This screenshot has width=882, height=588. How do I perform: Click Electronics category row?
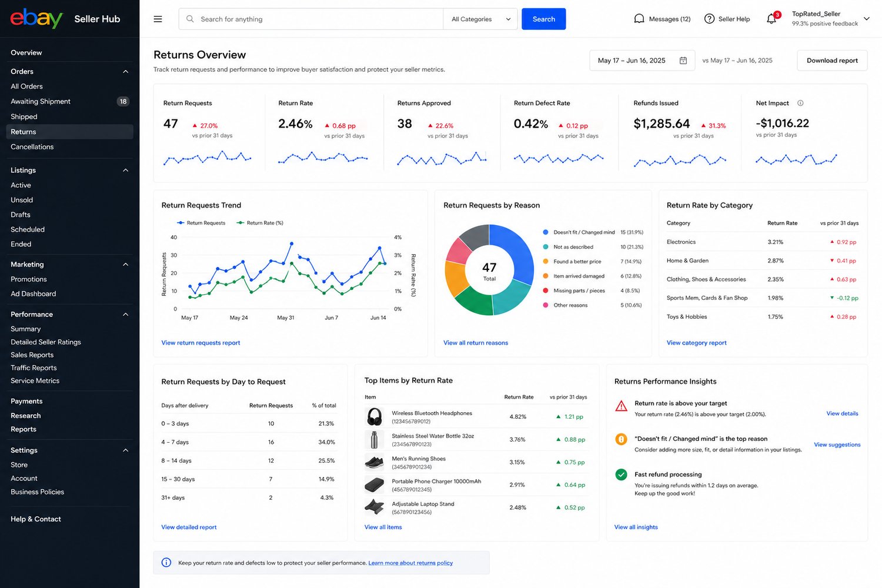click(763, 242)
